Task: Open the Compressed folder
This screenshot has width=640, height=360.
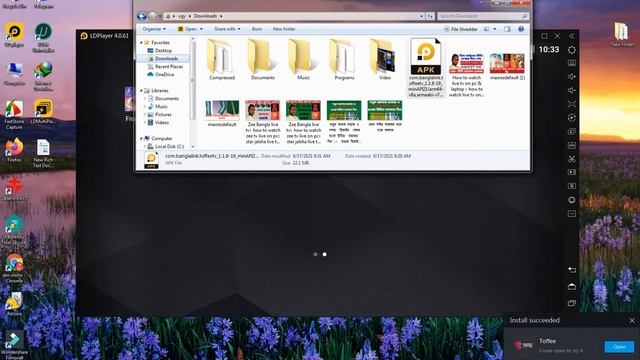Action: coord(222,60)
